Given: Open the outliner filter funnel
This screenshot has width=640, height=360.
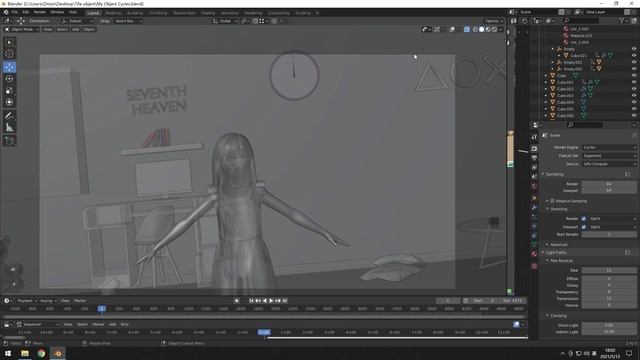Looking at the screenshot, I should pyautogui.click(x=622, y=20).
